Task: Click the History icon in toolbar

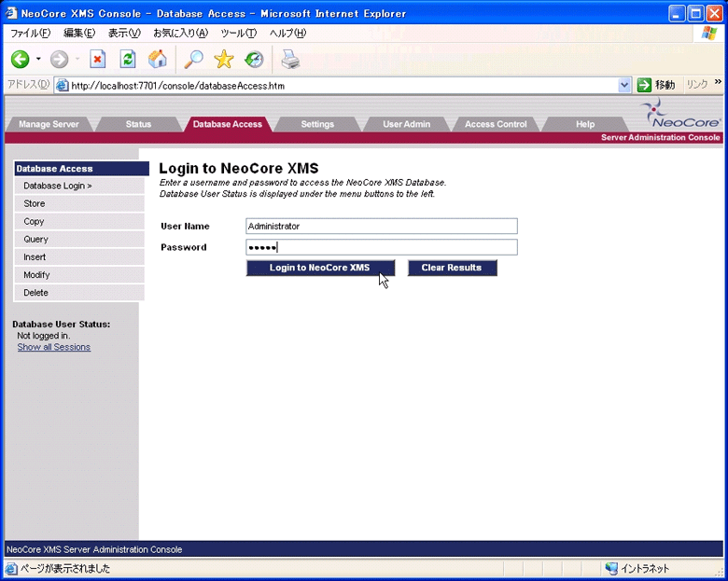Action: [253, 59]
